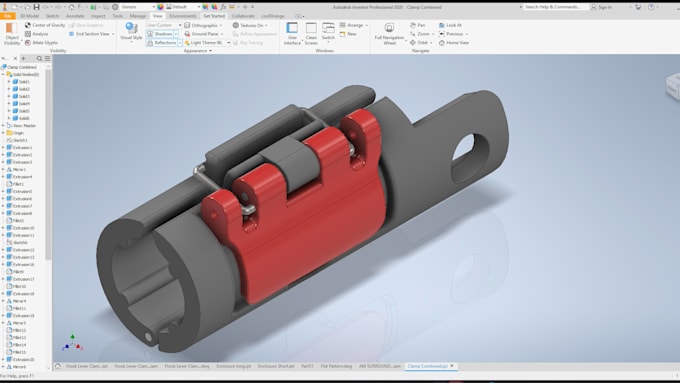This screenshot has height=383, width=680.
Task: Select Mirror1 feature in browser
Action: (16, 169)
